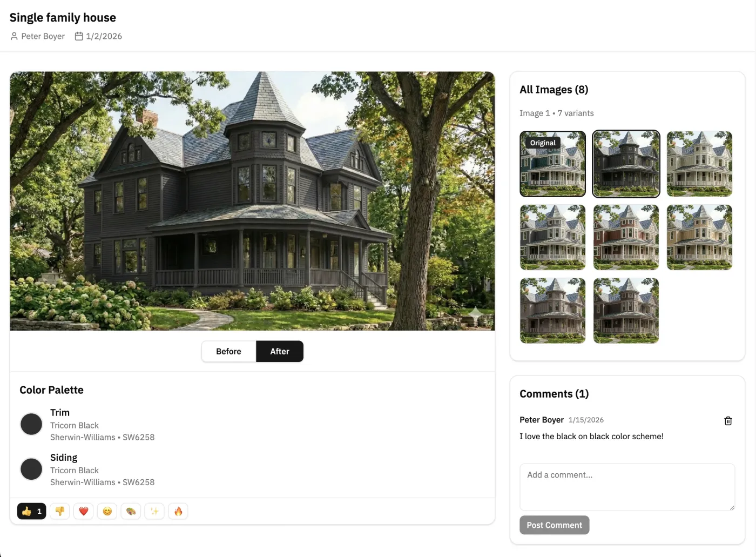
Task: Choose the red house variant thumbnail
Action: 626,237
